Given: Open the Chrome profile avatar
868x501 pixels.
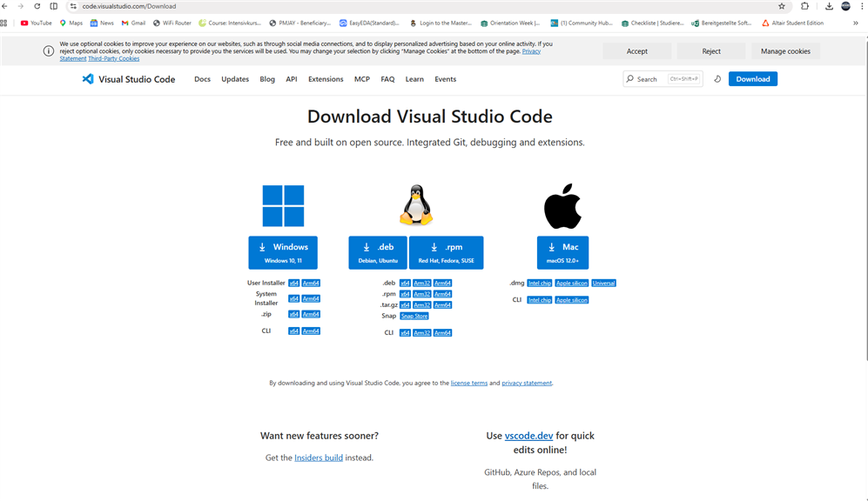Looking at the screenshot, I should [845, 6].
